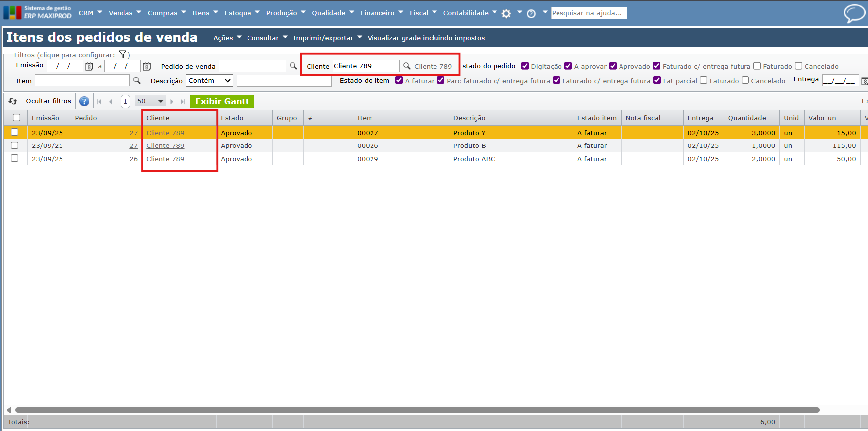Viewport: 868px width, 431px height.
Task: Open Cliente 789 link in Produto ABC row
Action: coord(165,159)
